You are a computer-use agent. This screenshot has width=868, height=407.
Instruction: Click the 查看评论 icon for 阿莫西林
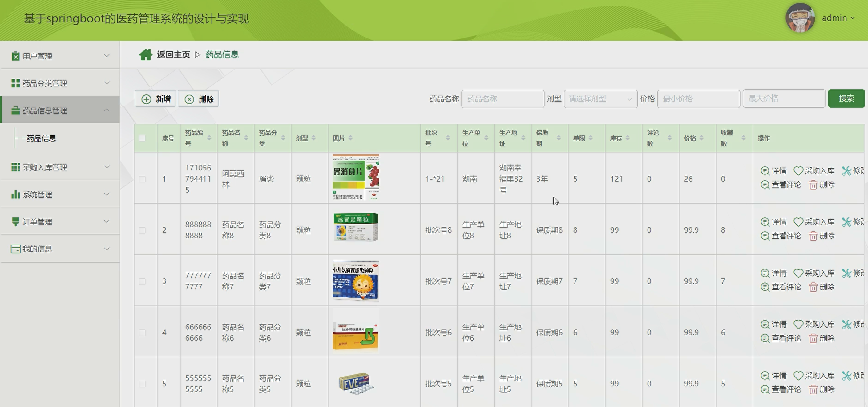coord(765,185)
